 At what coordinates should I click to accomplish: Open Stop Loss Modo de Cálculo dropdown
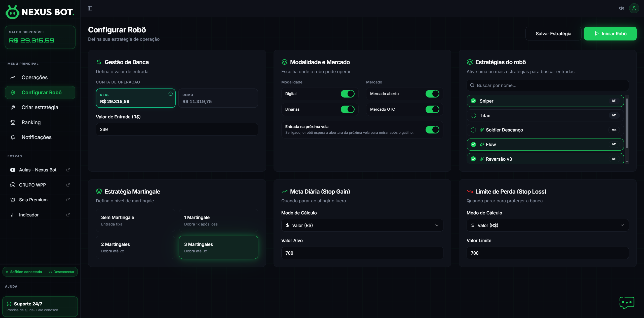tap(547, 225)
